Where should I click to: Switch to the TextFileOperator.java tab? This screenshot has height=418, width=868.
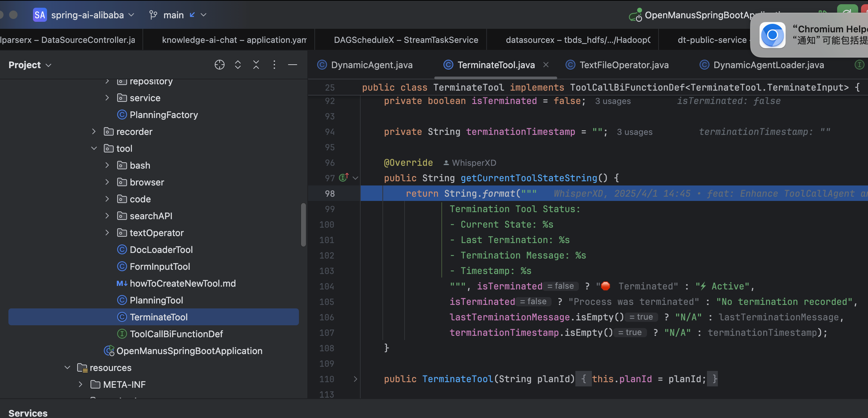(624, 65)
